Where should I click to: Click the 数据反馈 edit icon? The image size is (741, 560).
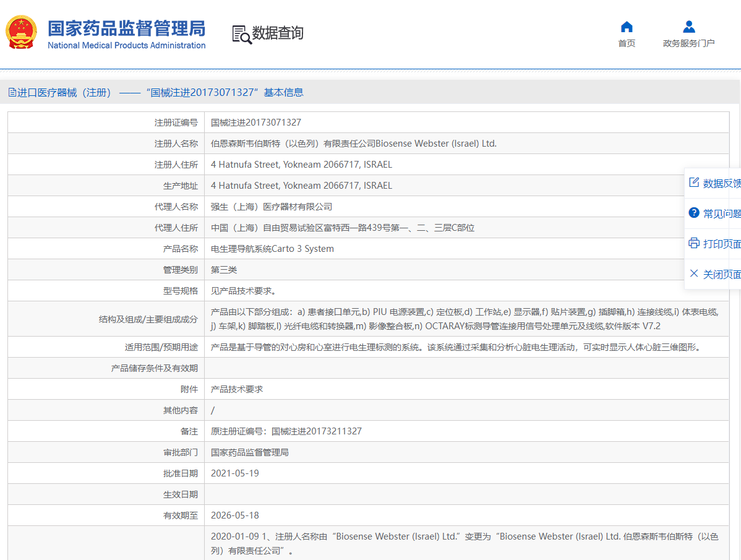point(694,183)
